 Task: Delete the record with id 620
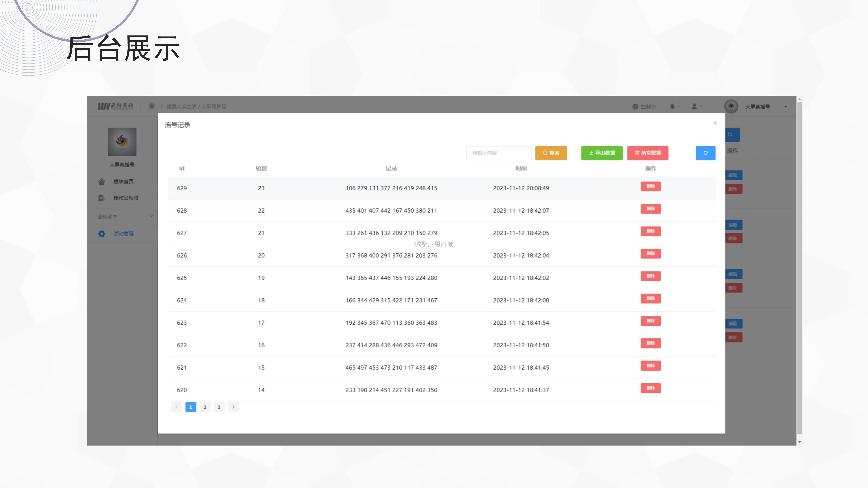651,388
